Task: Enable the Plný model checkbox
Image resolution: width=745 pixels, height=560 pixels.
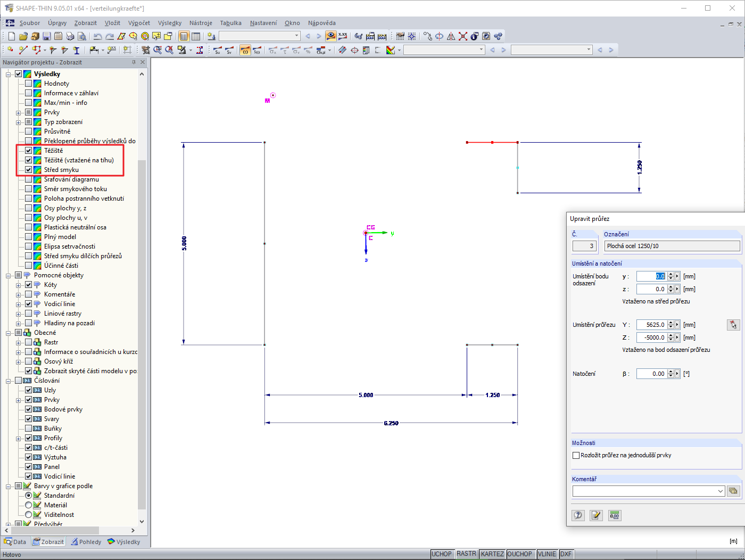Action: tap(29, 237)
